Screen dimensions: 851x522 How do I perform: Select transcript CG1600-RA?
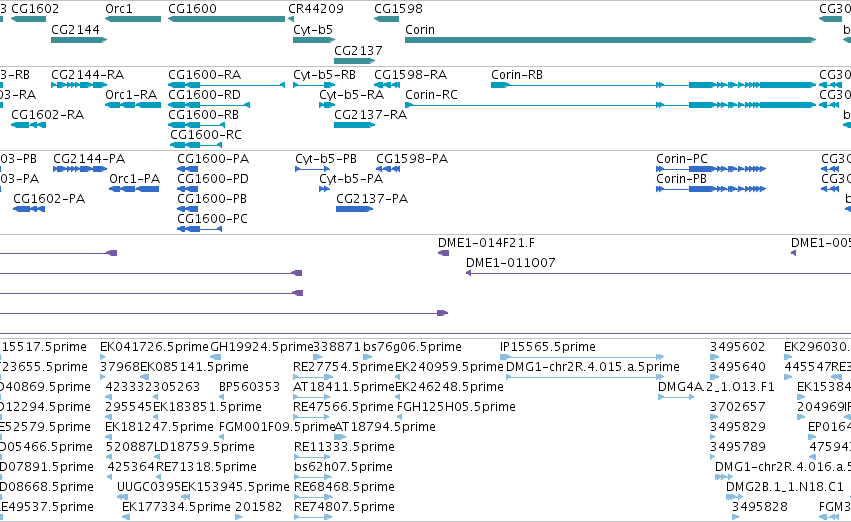point(226,85)
